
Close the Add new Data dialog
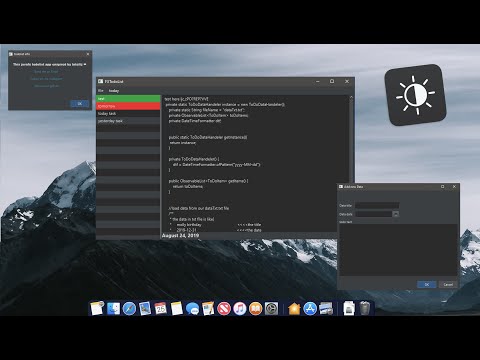[x=454, y=187]
